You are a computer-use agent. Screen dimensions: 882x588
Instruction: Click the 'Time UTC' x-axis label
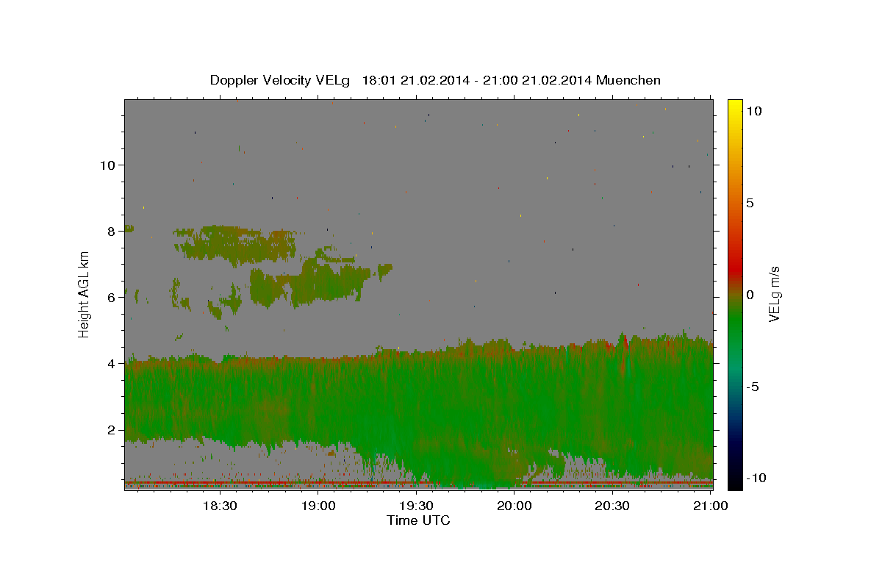pyautogui.click(x=418, y=520)
